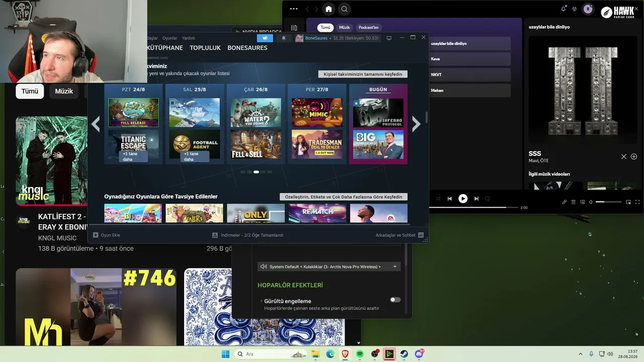644x362 pixels.
Task: Click KNGL MUSIC channel name
Action: click(x=57, y=238)
